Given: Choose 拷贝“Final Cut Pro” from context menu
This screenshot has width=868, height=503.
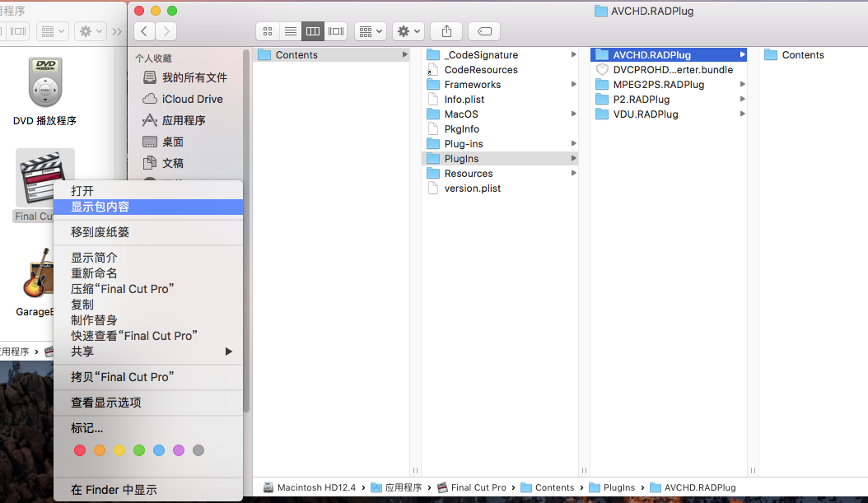Looking at the screenshot, I should pos(148,377).
